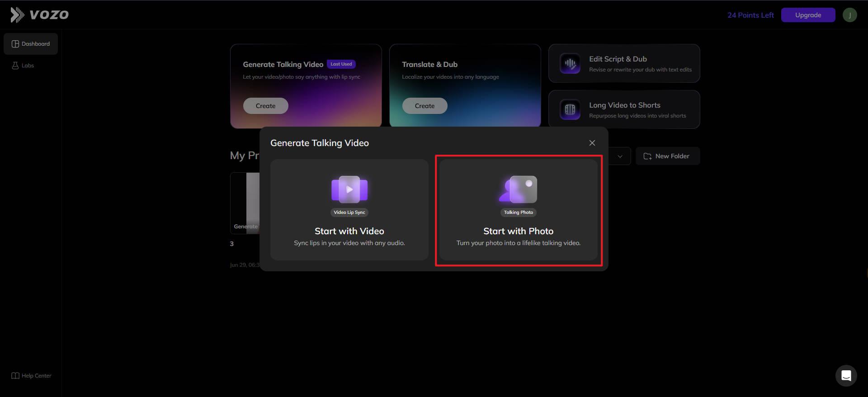Open the Help Center link
Viewport: 868px width, 397px height.
[31, 376]
